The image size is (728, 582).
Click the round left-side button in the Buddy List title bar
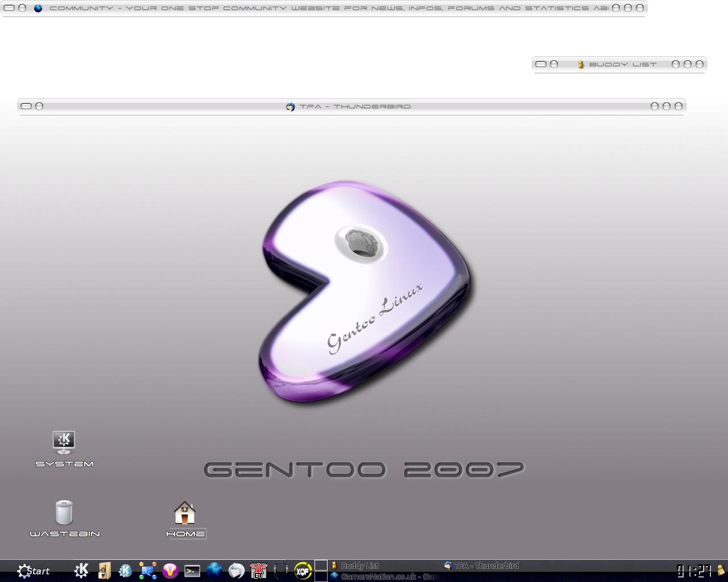(554, 64)
